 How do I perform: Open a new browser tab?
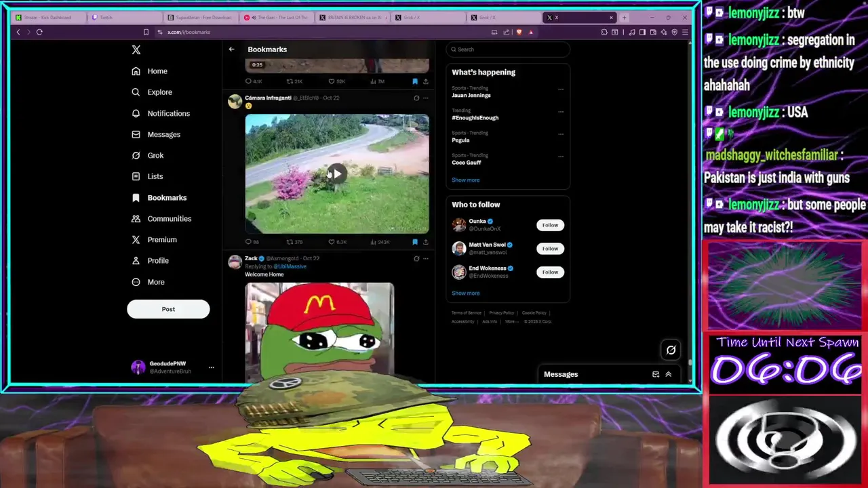(x=625, y=17)
